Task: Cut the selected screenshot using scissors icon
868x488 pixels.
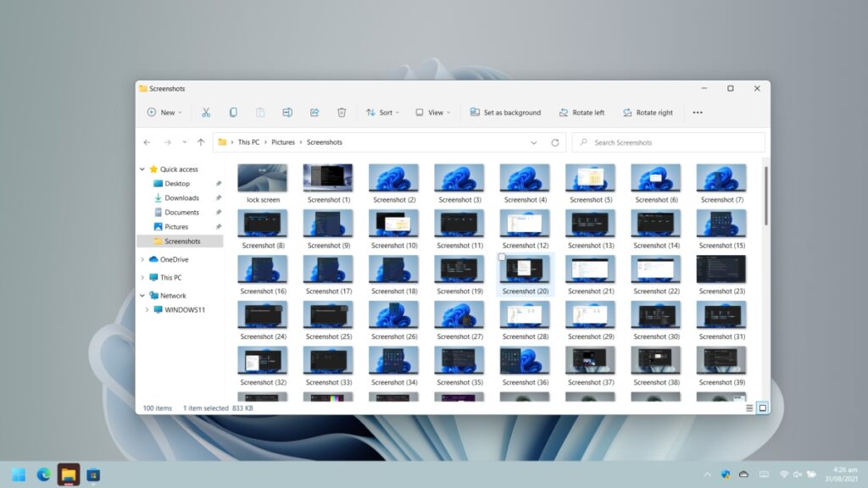Action: (206, 112)
